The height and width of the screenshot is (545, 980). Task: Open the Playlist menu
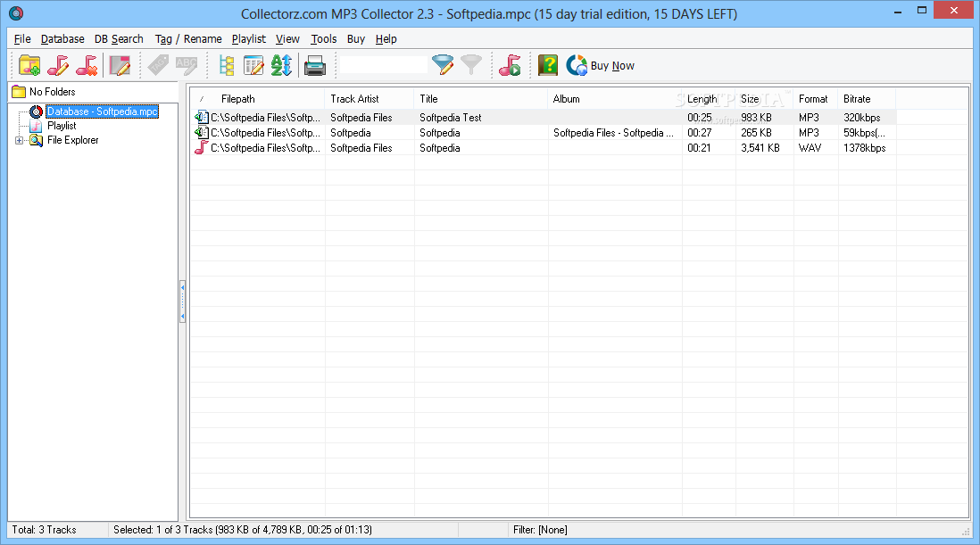249,38
